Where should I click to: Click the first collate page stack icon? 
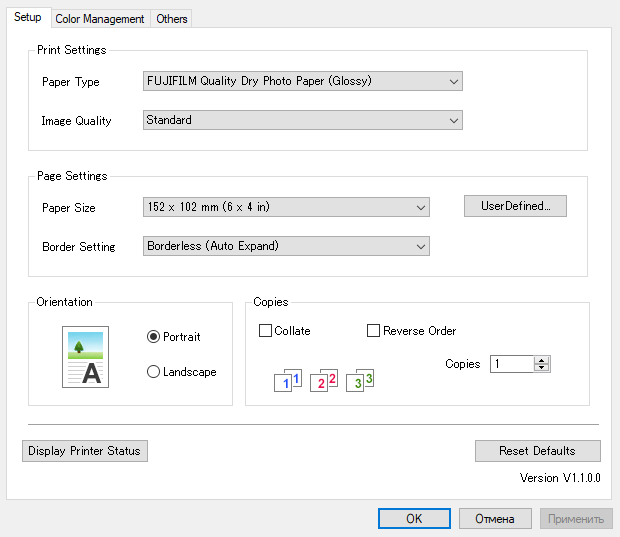(286, 381)
